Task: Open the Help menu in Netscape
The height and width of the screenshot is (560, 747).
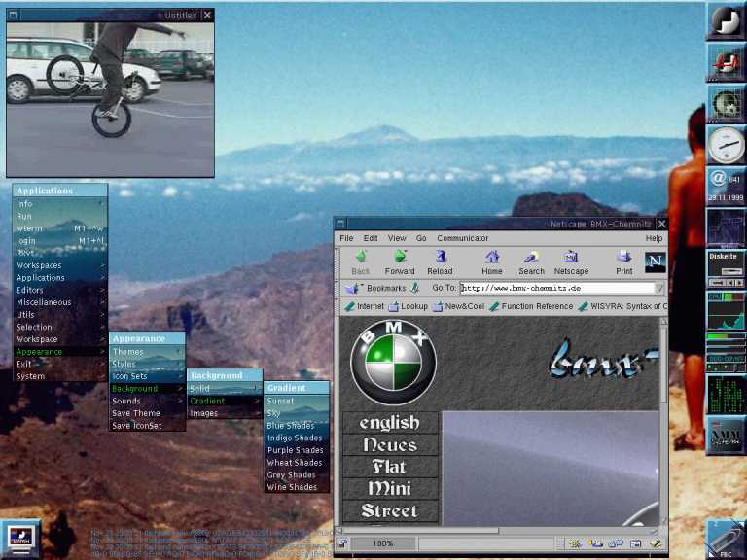Action: pos(654,238)
